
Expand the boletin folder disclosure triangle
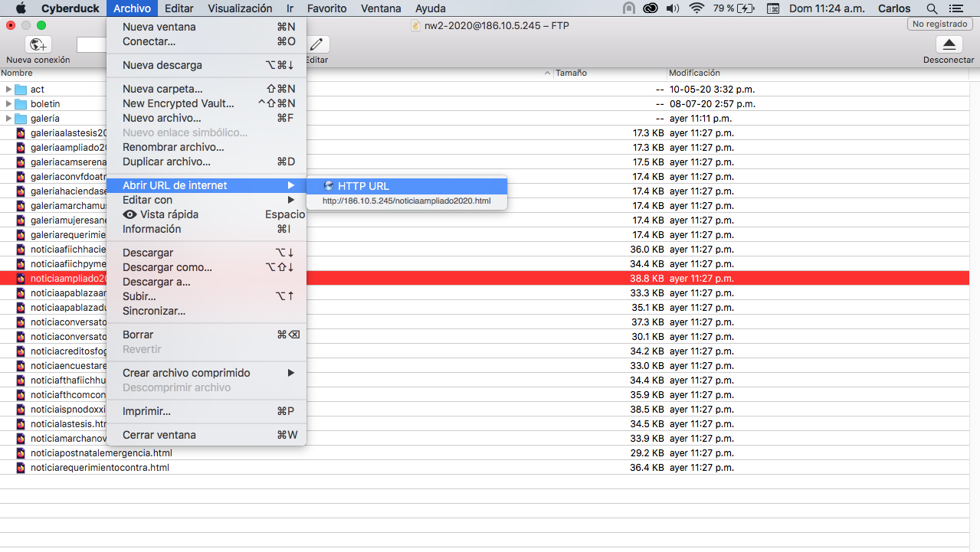(8, 104)
